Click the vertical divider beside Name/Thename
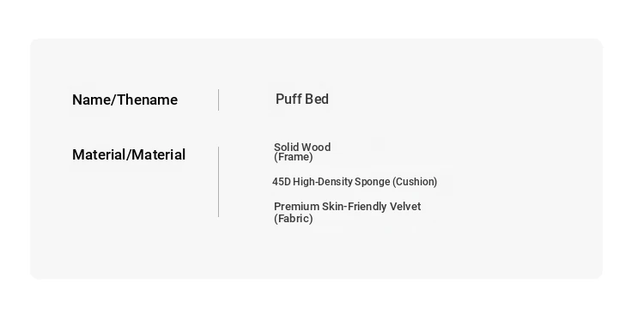The width and height of the screenshot is (644, 314). 218,100
